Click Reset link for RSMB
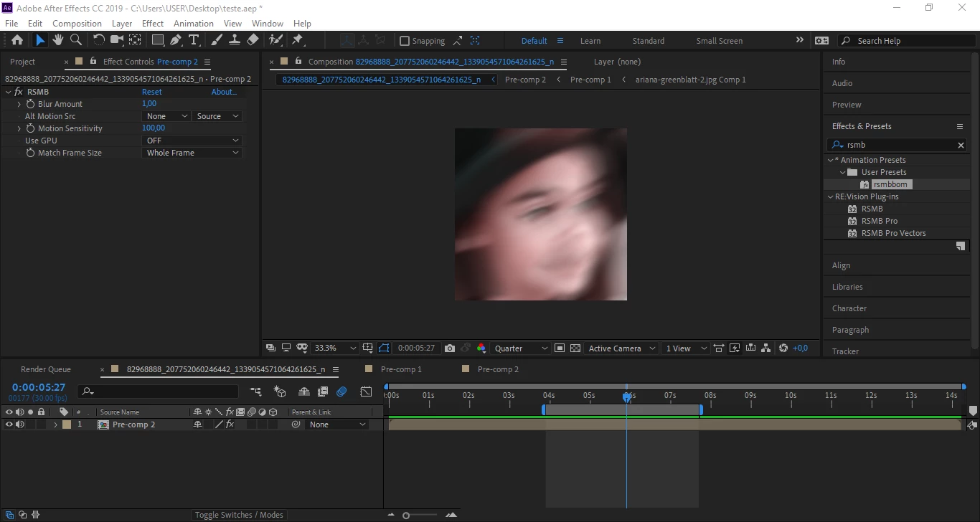The width and height of the screenshot is (980, 522). (152, 92)
